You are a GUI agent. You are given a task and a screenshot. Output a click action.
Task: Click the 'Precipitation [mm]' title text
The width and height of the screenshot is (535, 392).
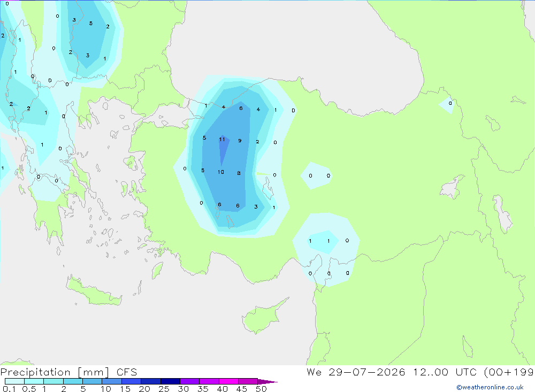coord(55,372)
